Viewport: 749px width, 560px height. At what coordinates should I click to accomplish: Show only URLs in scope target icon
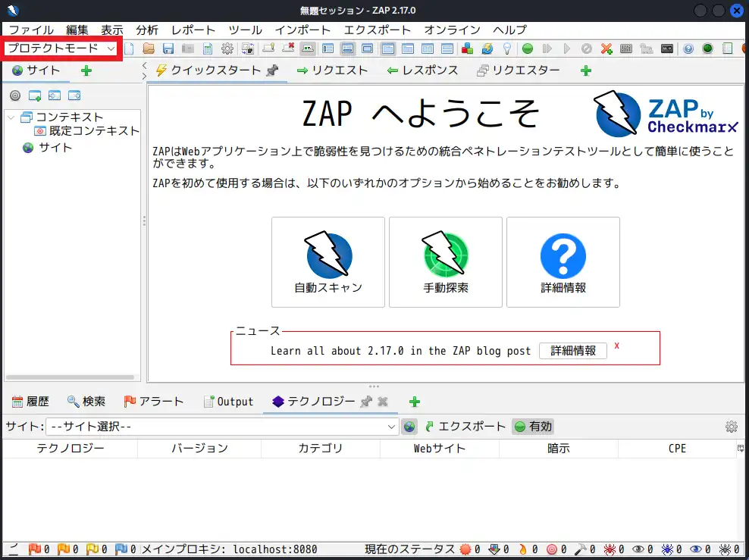pos(15,95)
